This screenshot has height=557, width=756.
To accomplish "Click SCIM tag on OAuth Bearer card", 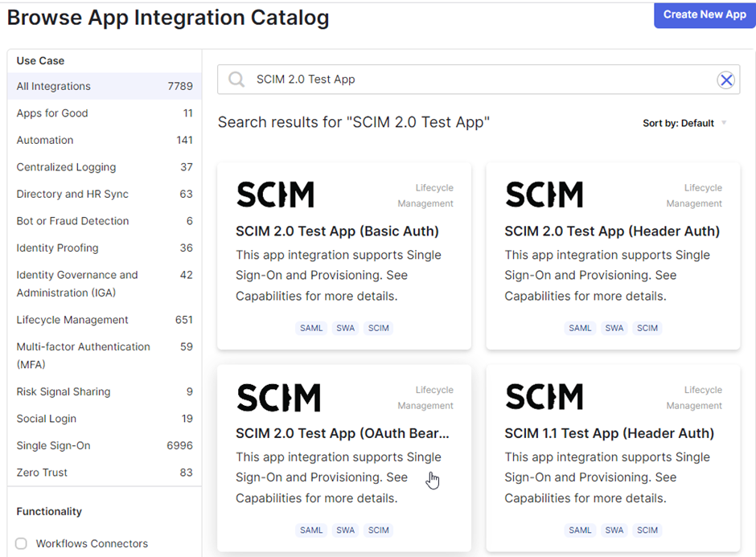I will tap(379, 530).
